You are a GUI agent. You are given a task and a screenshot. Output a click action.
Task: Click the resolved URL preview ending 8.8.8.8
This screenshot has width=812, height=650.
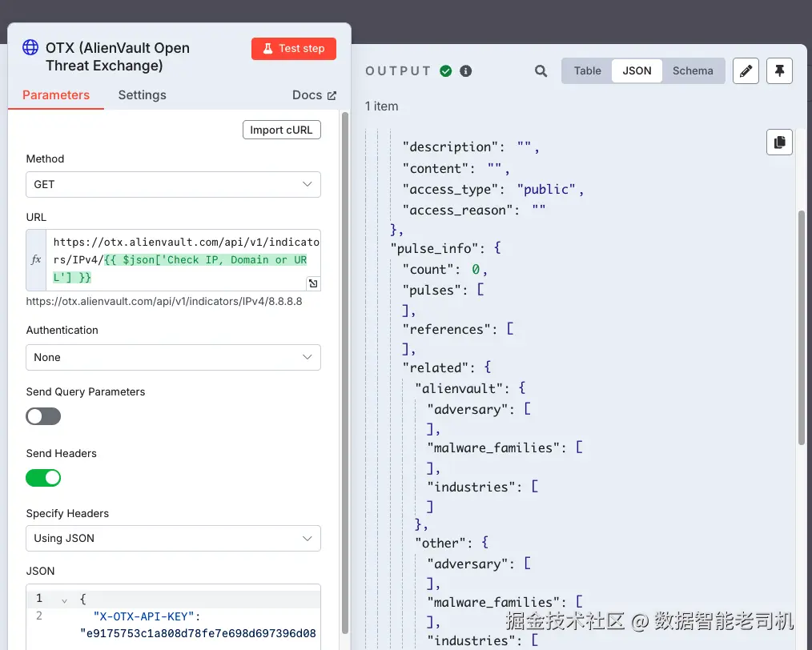coord(164,301)
